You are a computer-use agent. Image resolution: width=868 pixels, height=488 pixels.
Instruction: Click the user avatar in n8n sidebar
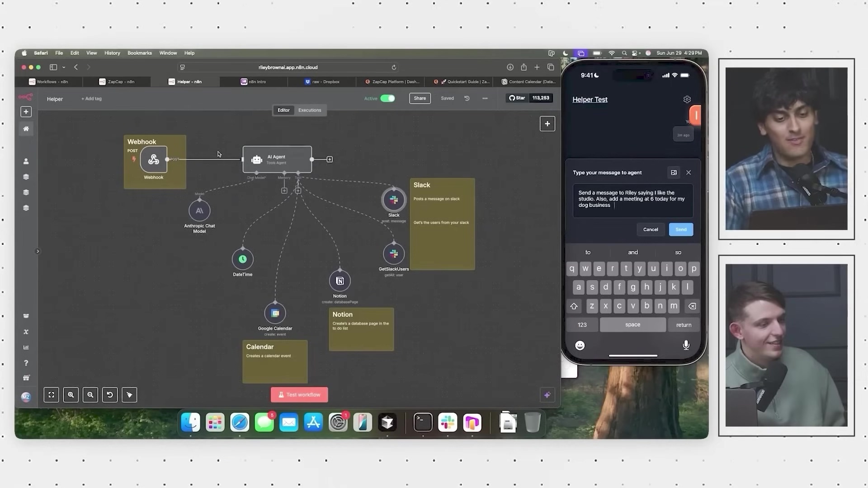pyautogui.click(x=26, y=397)
